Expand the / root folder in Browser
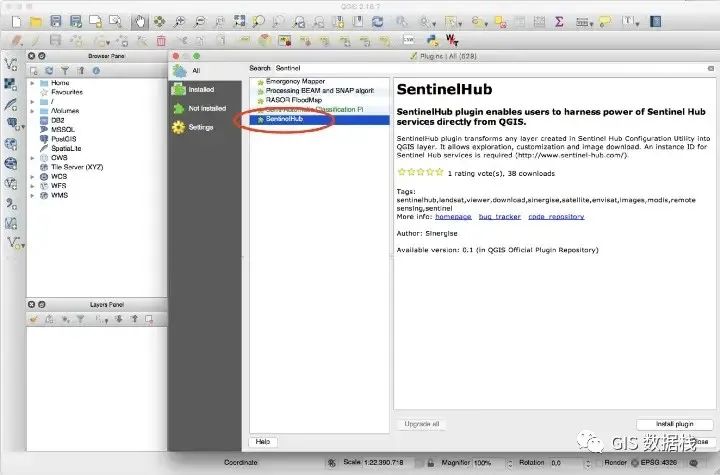Image resolution: width=720 pixels, height=475 pixels. [x=32, y=102]
